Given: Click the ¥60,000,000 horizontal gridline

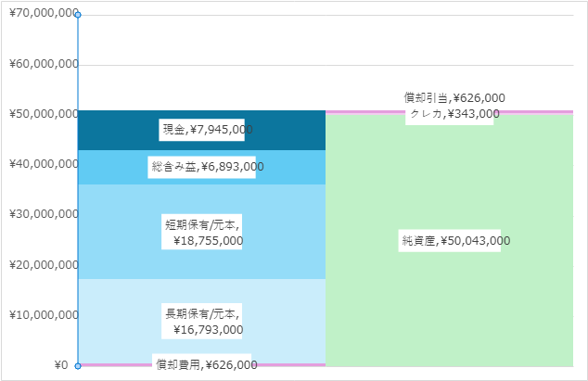Looking at the screenshot, I should tap(326, 65).
